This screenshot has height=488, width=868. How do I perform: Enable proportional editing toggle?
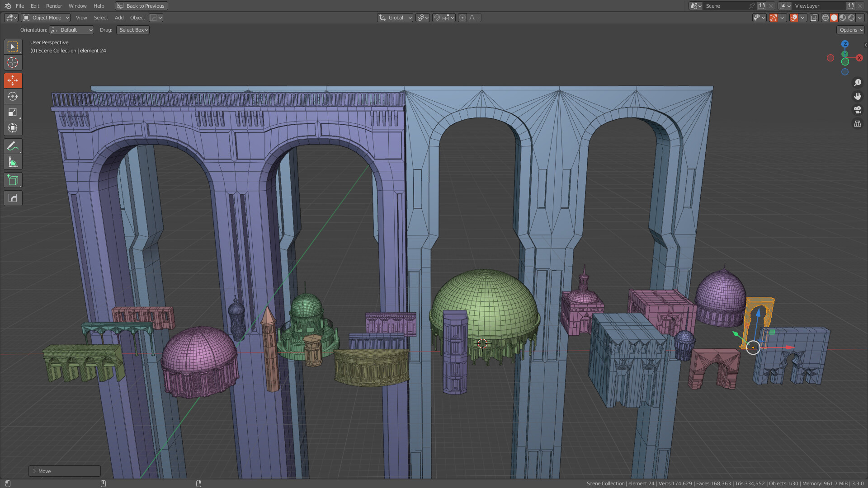462,18
